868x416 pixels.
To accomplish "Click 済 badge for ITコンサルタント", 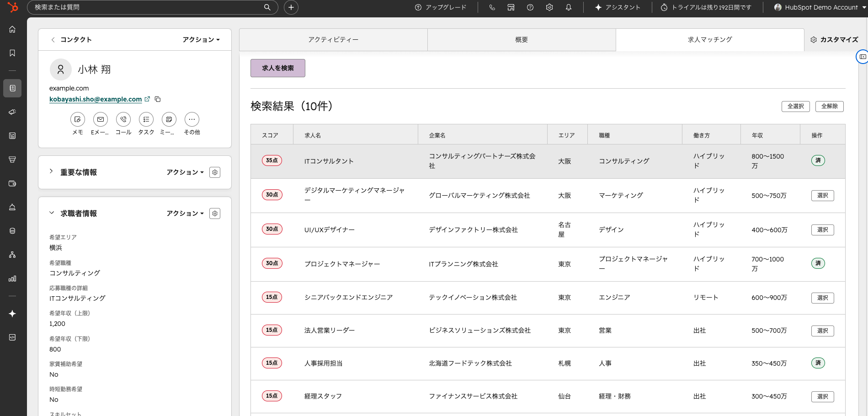I will coord(818,160).
